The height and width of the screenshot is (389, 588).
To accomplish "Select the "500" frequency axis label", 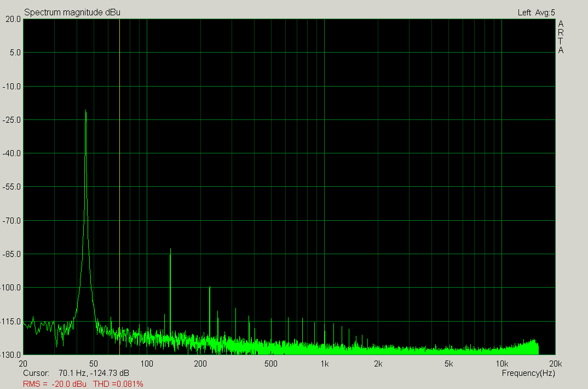I will 271,363.
